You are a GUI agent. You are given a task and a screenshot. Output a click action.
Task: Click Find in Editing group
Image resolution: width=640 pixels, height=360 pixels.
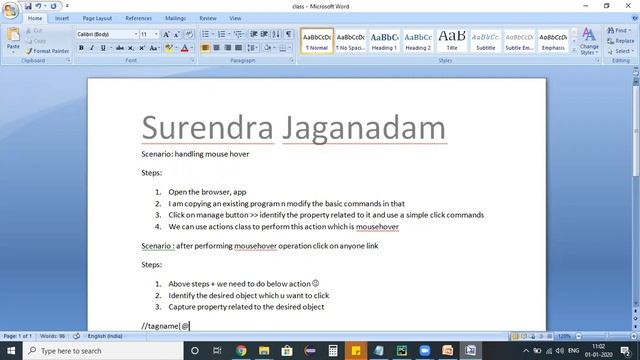(619, 31)
